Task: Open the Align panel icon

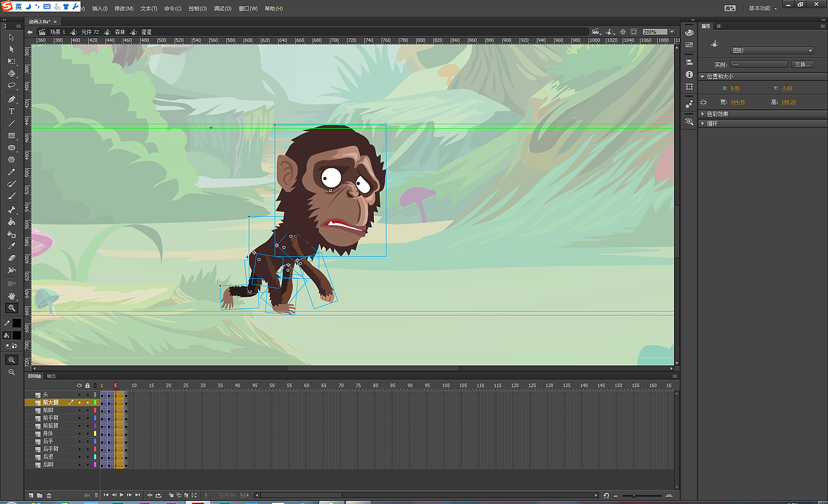Action: [689, 62]
